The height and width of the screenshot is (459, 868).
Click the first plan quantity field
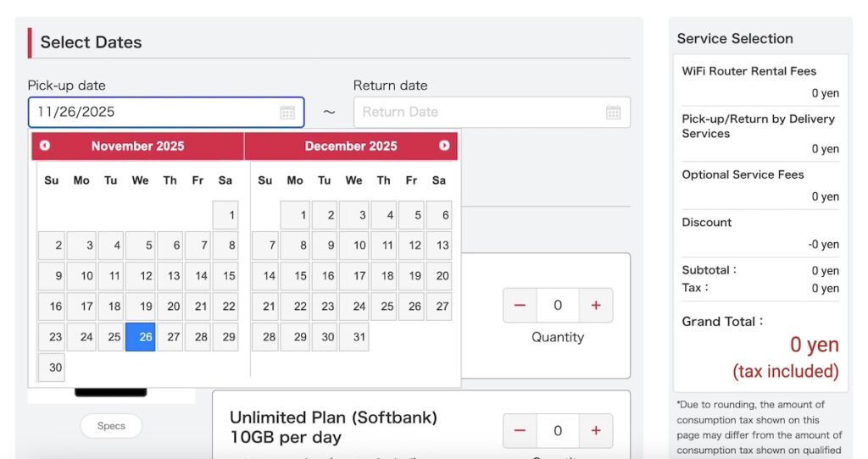(x=558, y=306)
